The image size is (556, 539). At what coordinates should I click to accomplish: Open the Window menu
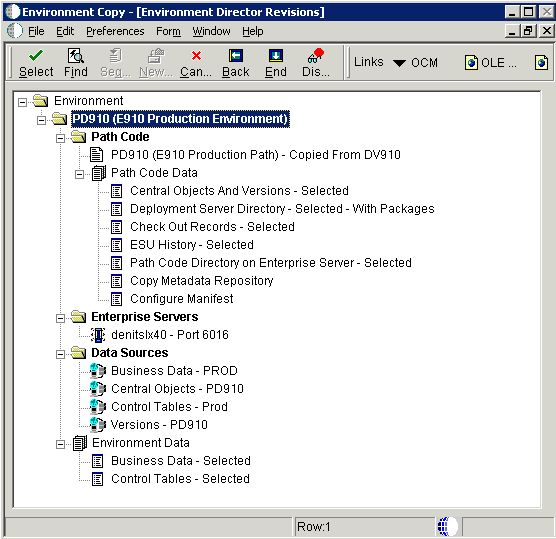click(211, 31)
